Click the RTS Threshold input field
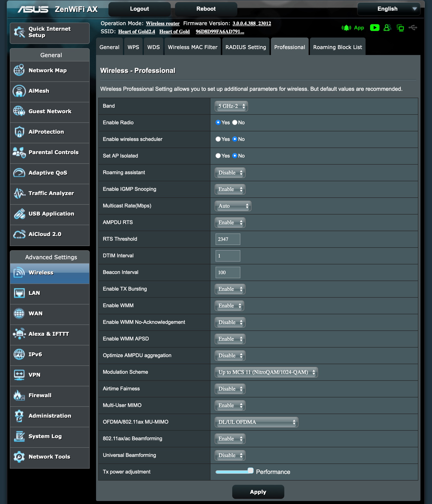The width and height of the screenshot is (432, 504). (x=228, y=239)
